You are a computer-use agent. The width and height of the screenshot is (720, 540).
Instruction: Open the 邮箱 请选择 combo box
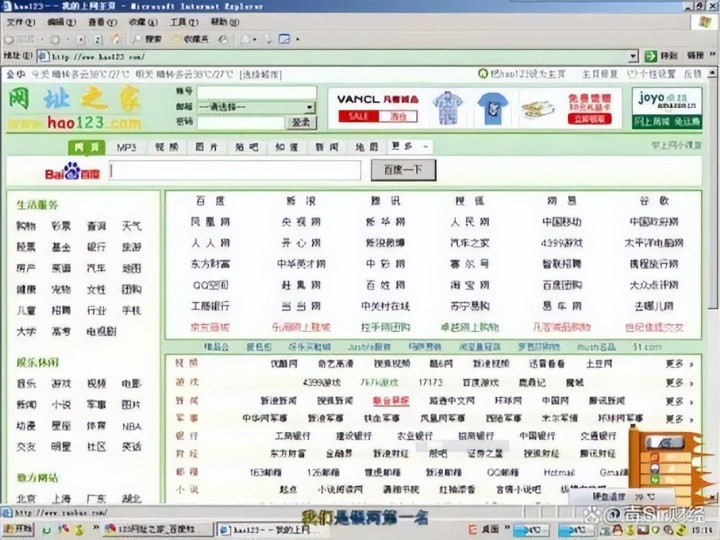coord(256,107)
